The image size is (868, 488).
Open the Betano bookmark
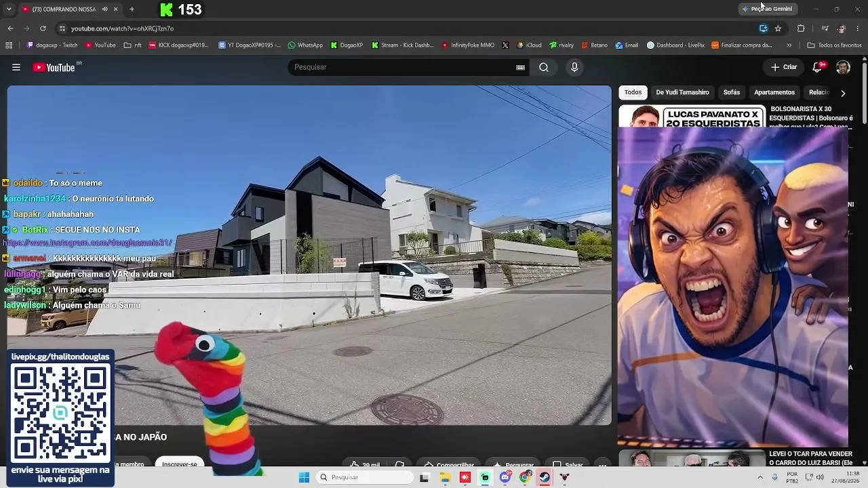(x=595, y=45)
